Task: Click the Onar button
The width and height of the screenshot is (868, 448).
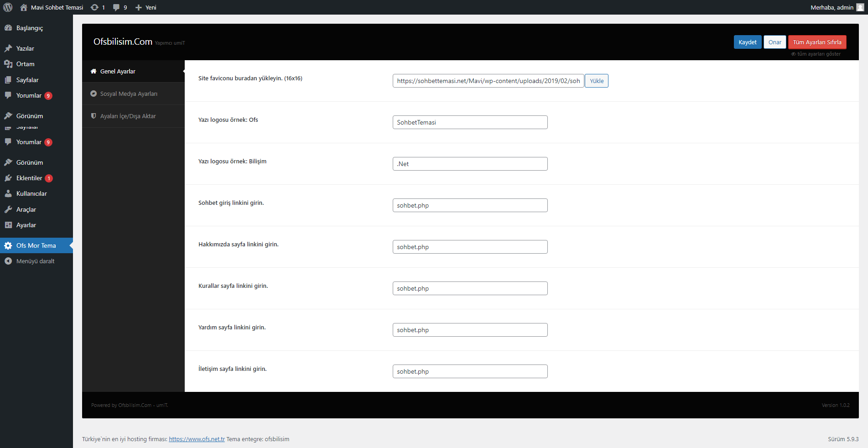Action: tap(775, 42)
